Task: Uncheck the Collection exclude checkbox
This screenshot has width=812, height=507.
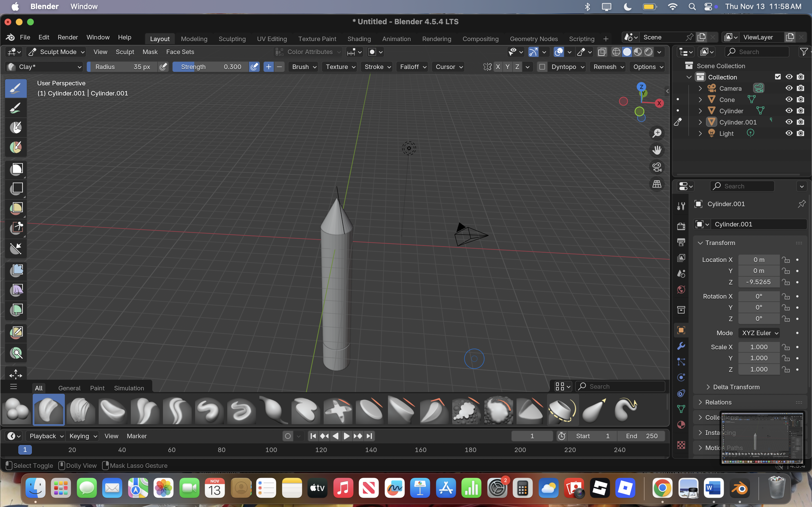Action: tap(777, 77)
